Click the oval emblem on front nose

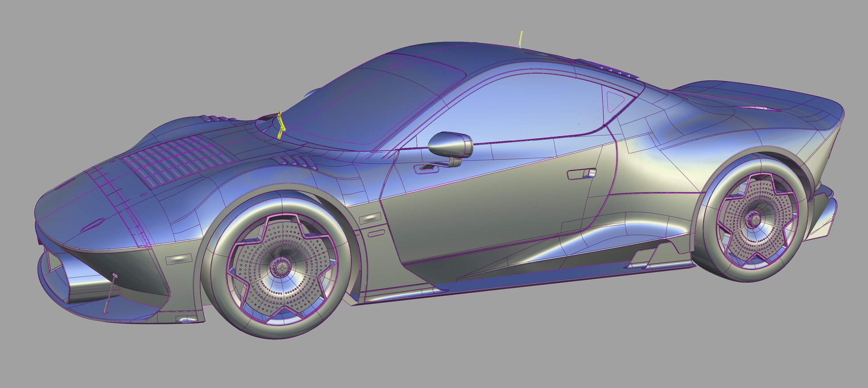click(x=92, y=225)
